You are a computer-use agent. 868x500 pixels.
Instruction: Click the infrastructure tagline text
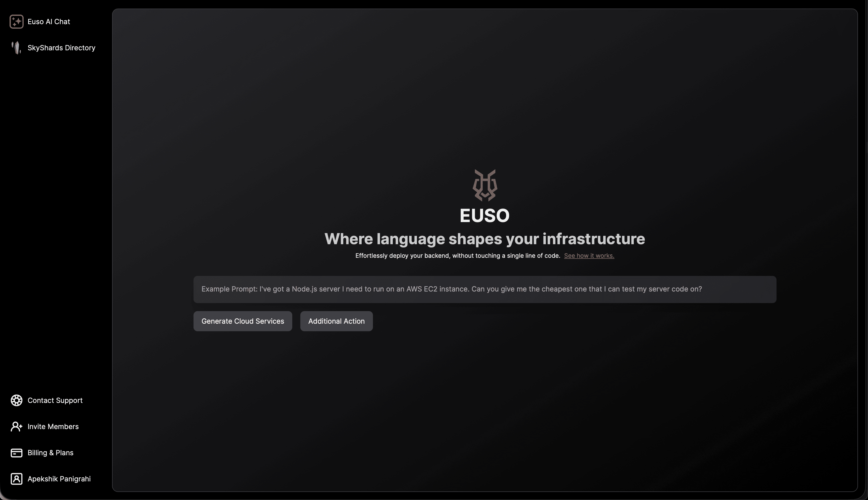tap(485, 239)
